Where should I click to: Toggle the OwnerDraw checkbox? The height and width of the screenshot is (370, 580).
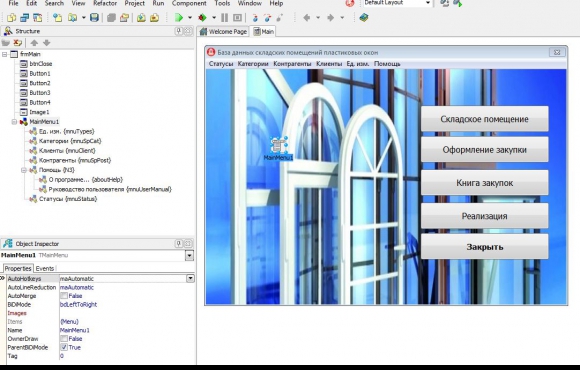64,339
